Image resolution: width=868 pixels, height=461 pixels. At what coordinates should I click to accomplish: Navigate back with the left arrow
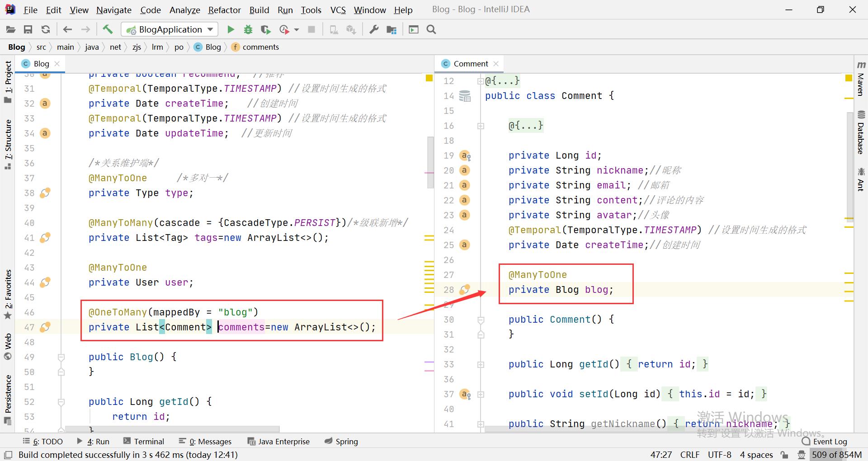(x=68, y=30)
